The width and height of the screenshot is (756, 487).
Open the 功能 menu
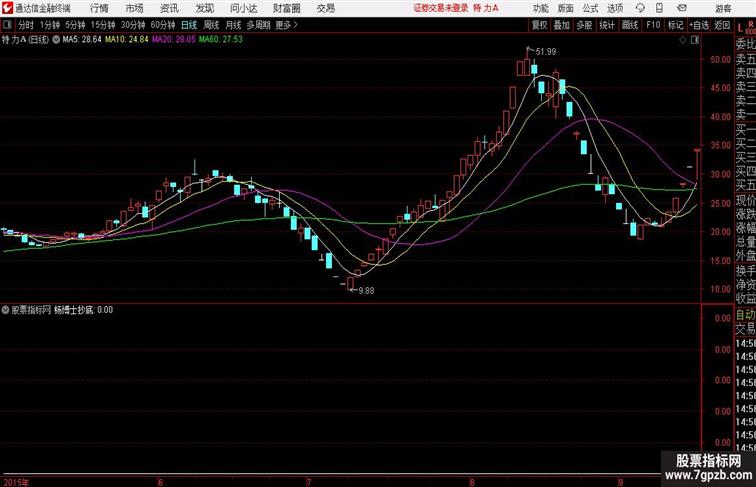point(540,8)
